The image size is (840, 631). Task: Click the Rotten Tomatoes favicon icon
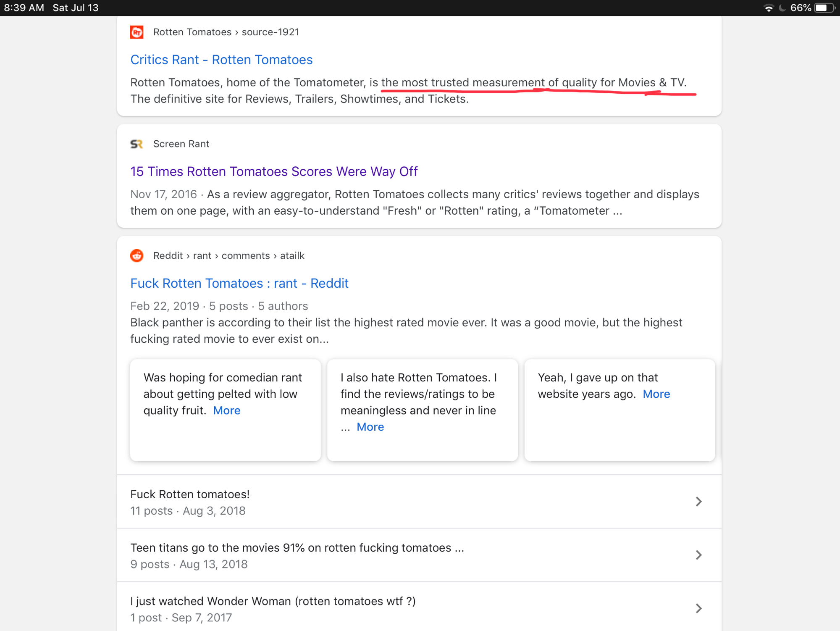[136, 32]
